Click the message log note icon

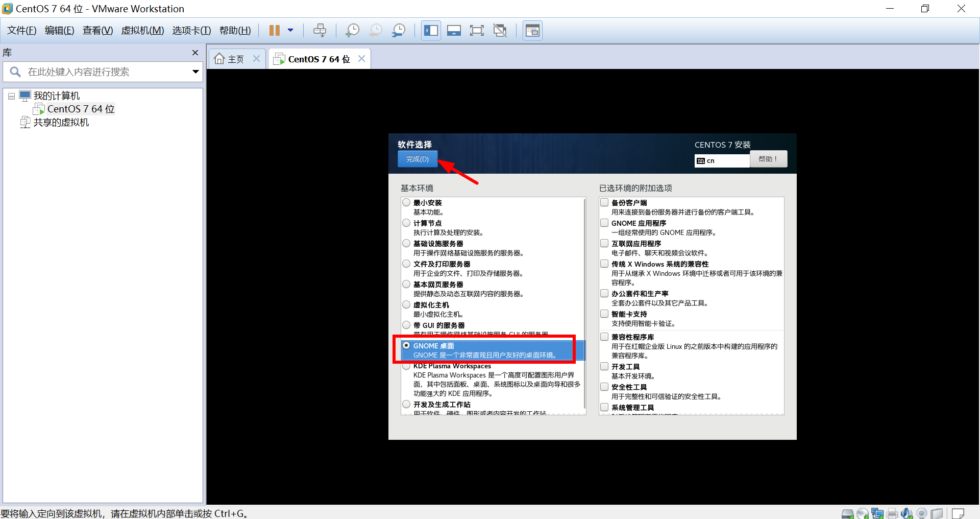click(958, 513)
